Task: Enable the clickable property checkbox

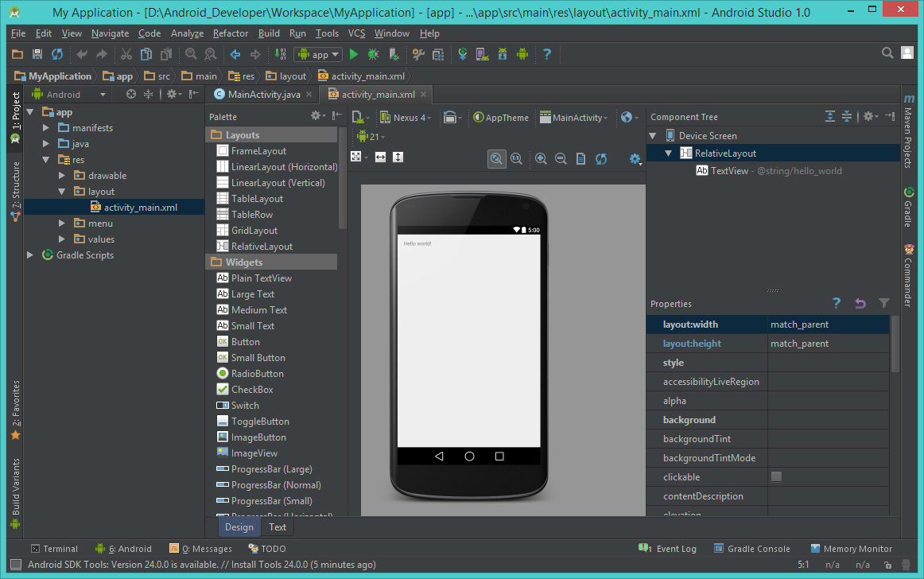Action: click(x=776, y=476)
